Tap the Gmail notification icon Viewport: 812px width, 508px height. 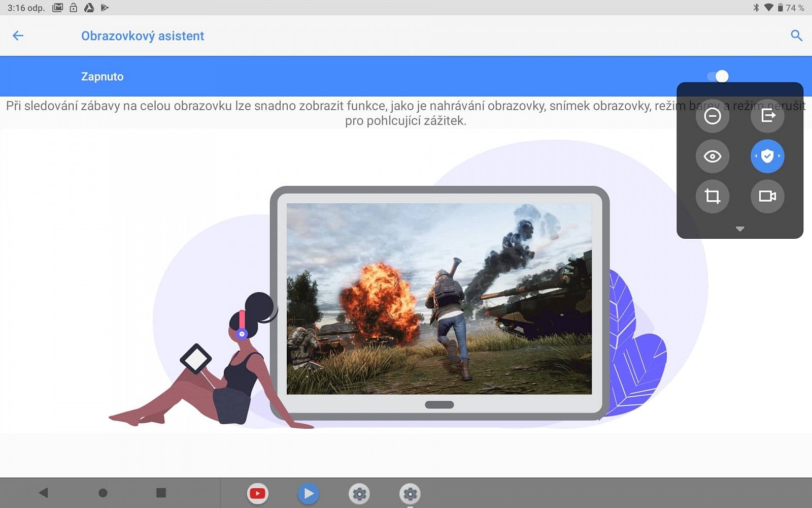58,8
